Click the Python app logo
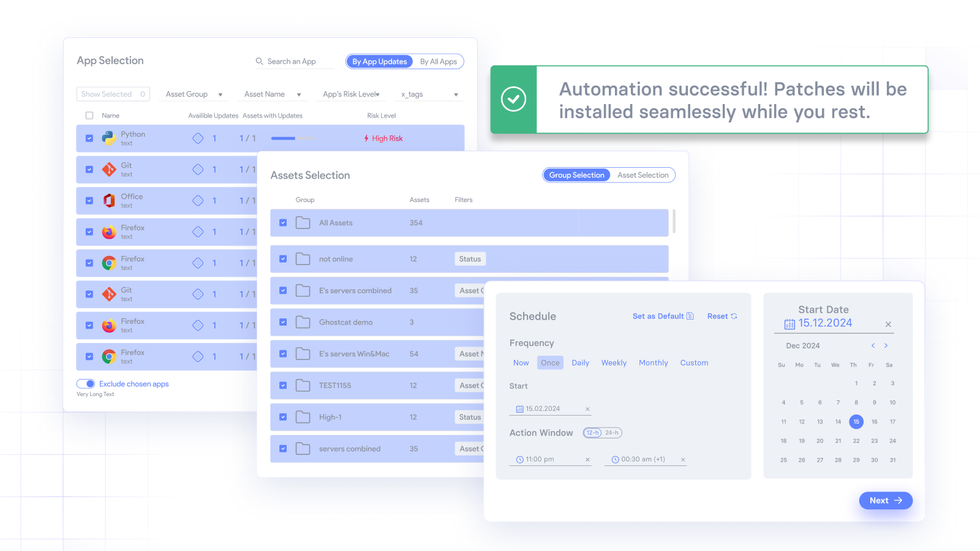Viewport: 980px width, 551px height. tap(109, 138)
